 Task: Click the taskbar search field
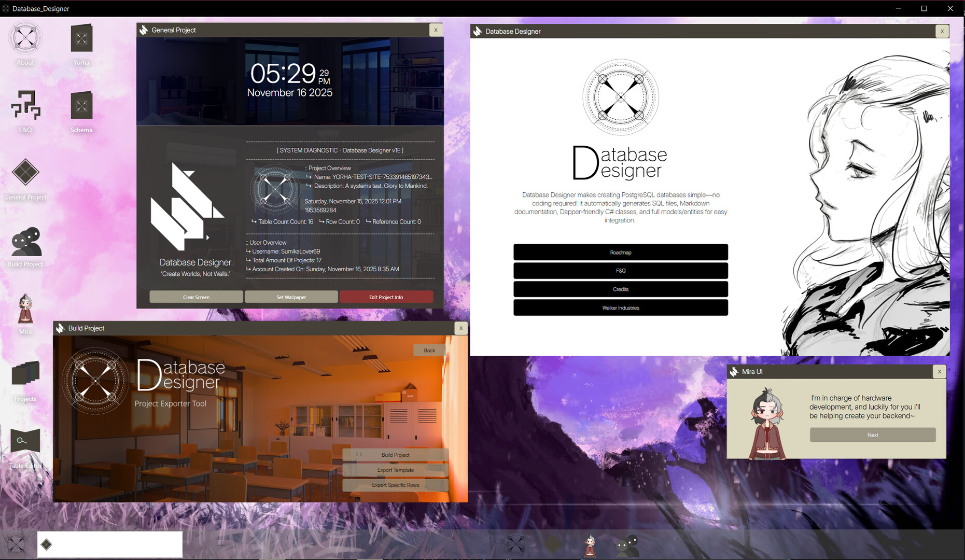click(109, 544)
